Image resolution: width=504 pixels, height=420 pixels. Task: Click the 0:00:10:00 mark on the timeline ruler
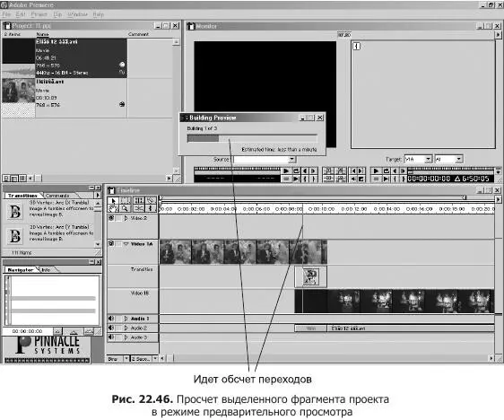(321, 209)
